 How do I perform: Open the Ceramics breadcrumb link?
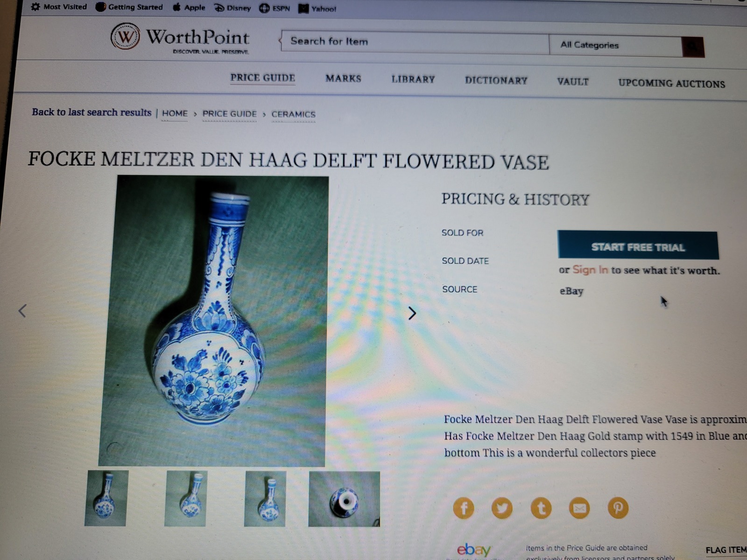click(x=293, y=114)
